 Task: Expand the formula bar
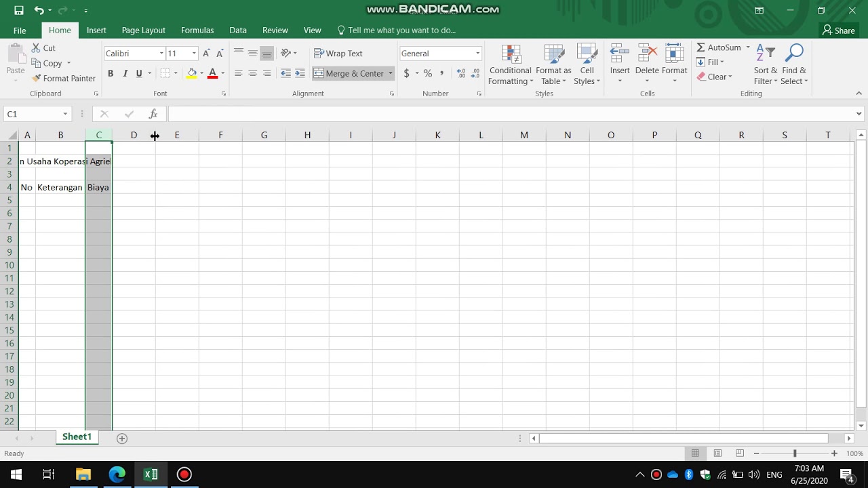(859, 114)
